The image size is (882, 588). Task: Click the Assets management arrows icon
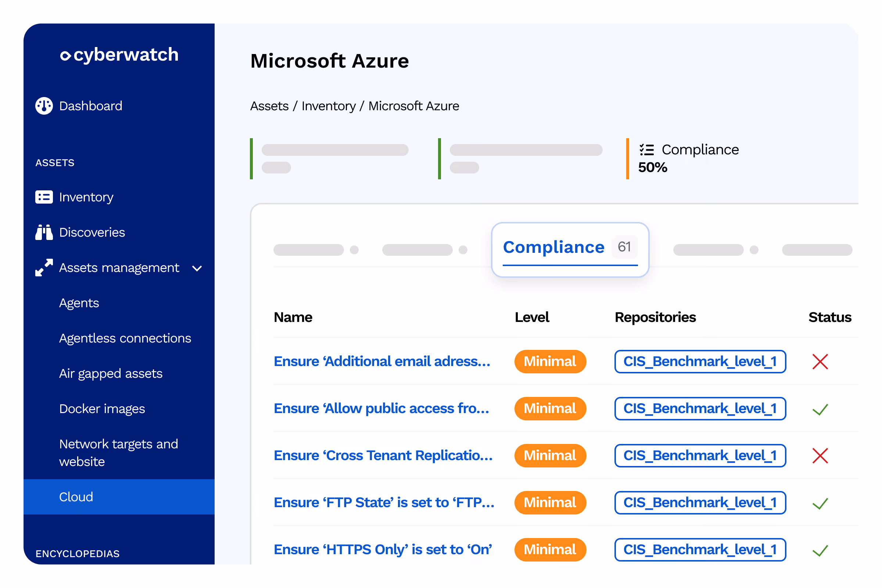pos(44,268)
